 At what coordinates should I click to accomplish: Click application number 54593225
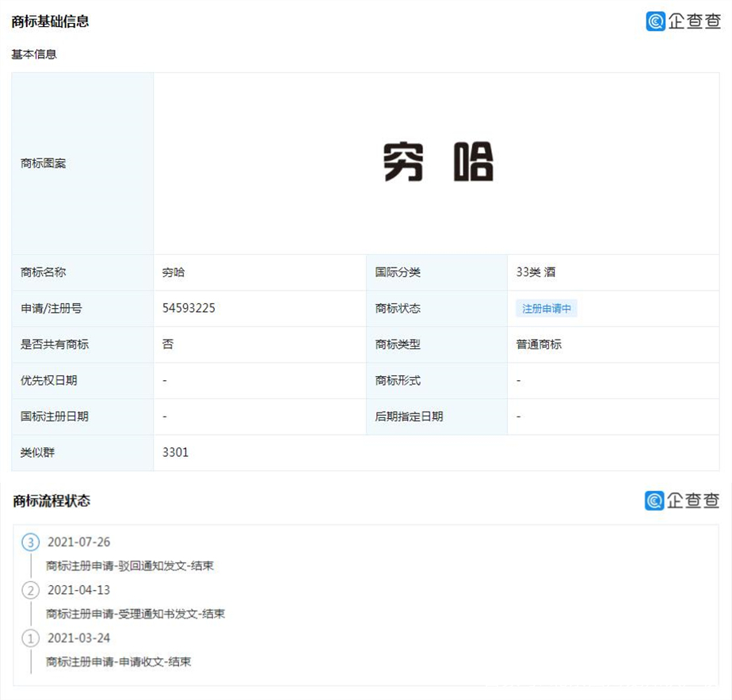point(189,308)
